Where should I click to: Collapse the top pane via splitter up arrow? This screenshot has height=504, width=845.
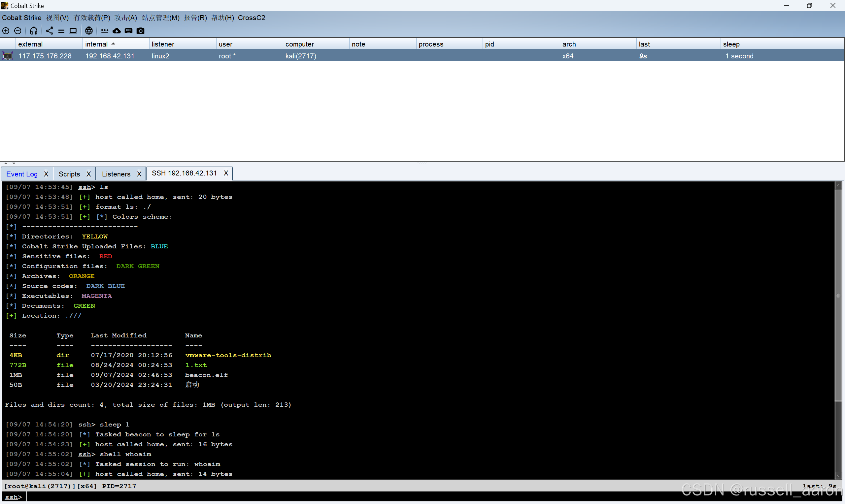point(6,163)
